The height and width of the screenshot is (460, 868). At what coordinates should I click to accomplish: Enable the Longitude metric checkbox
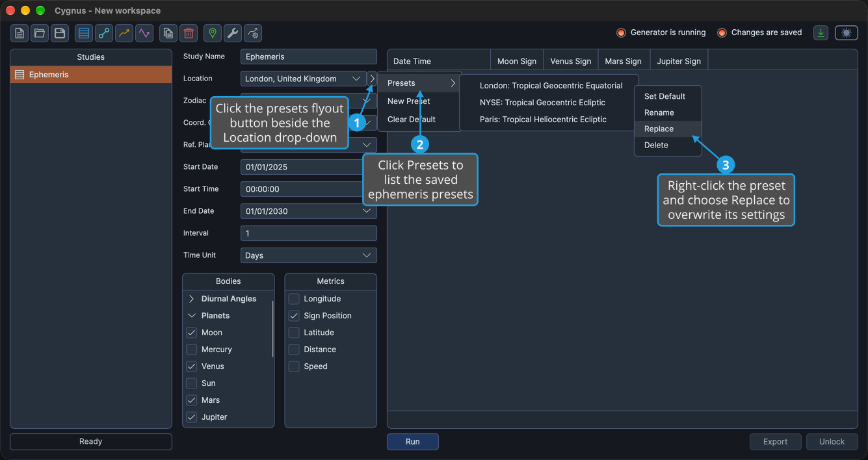coord(294,299)
